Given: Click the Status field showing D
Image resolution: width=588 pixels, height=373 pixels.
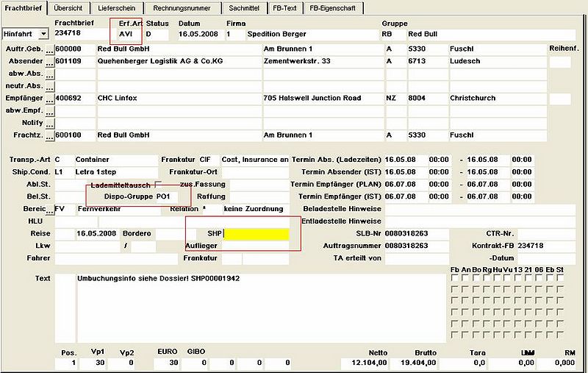Looking at the screenshot, I should 157,34.
